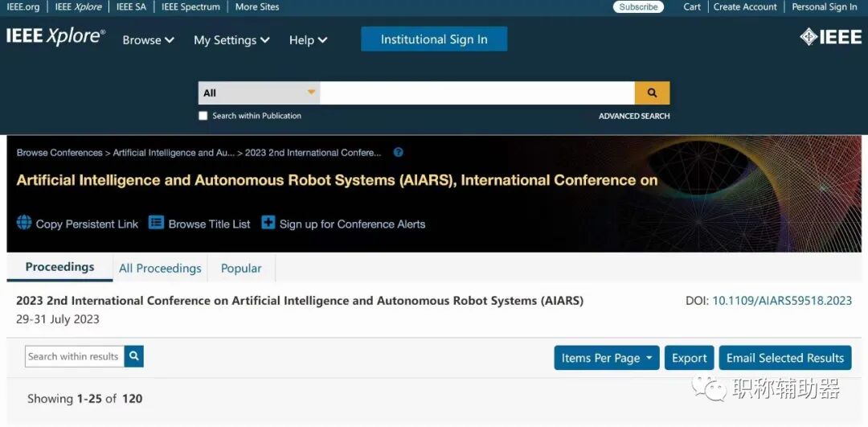Click the Browse Title List icon
The height and width of the screenshot is (427, 868).
tap(157, 223)
